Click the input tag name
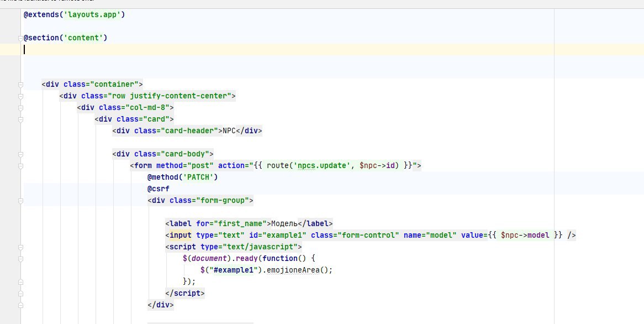This screenshot has height=324, width=644. coord(180,235)
